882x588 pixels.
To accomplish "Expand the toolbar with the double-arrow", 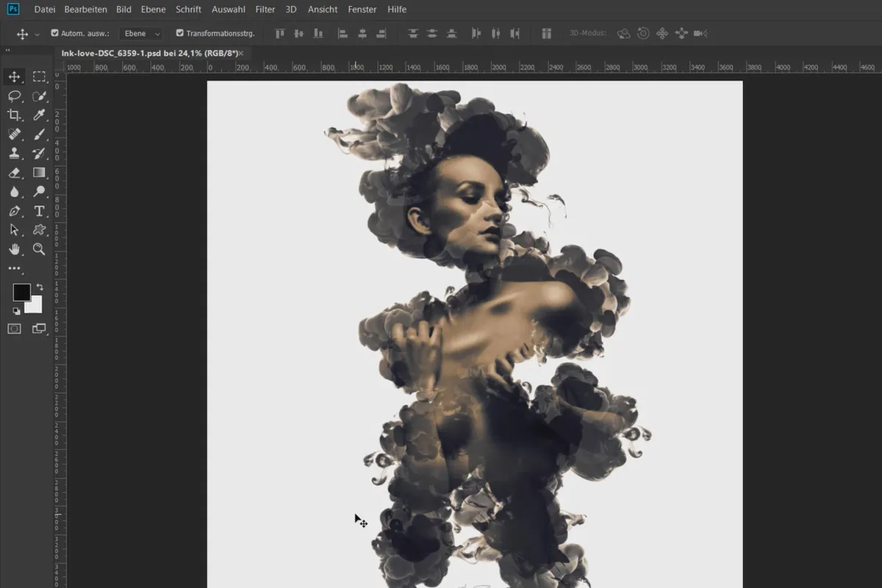I will coord(8,50).
